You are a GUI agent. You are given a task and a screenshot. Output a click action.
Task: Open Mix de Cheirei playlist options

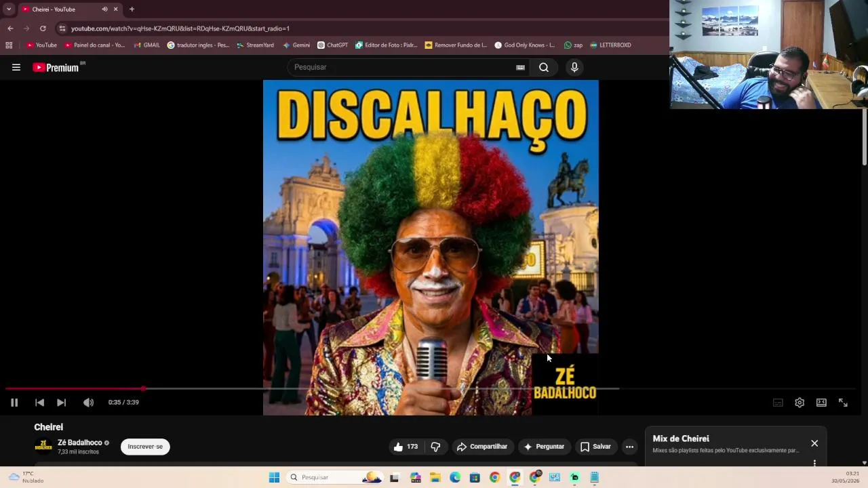pyautogui.click(x=814, y=463)
